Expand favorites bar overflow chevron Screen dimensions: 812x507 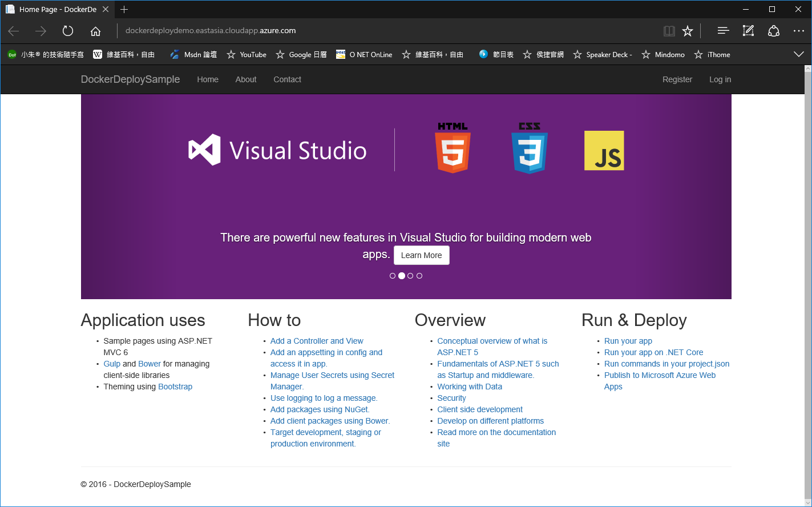(799, 54)
